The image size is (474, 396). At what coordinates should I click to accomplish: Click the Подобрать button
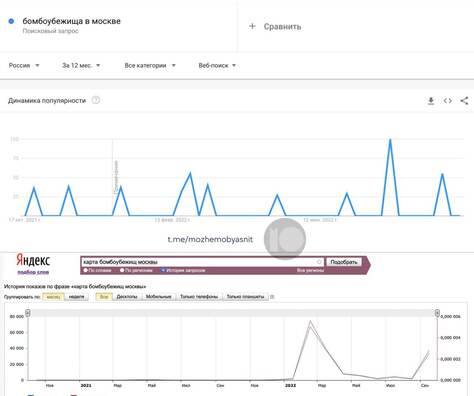click(x=344, y=262)
